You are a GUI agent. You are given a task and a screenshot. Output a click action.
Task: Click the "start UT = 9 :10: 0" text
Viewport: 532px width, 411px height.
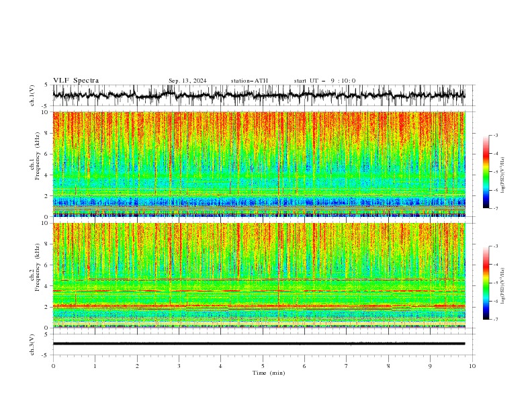pyautogui.click(x=324, y=81)
